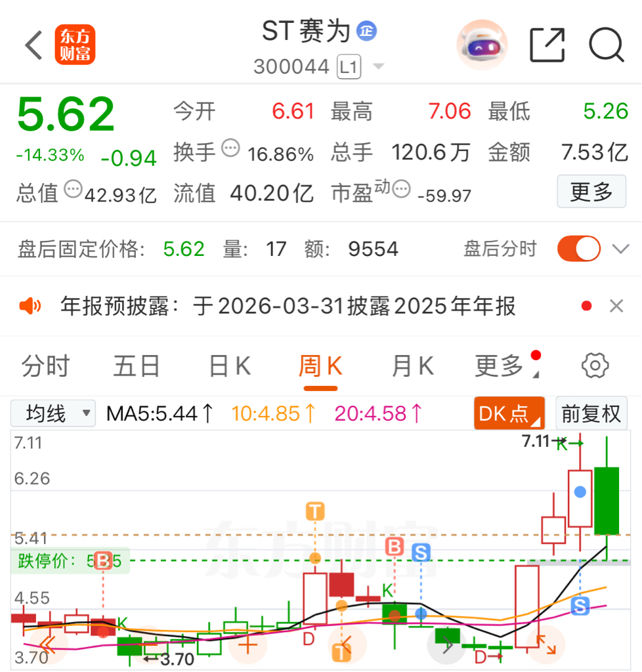The image size is (642, 672).
Task: Tap the blue dot on the tall candle
Action: tap(580, 492)
